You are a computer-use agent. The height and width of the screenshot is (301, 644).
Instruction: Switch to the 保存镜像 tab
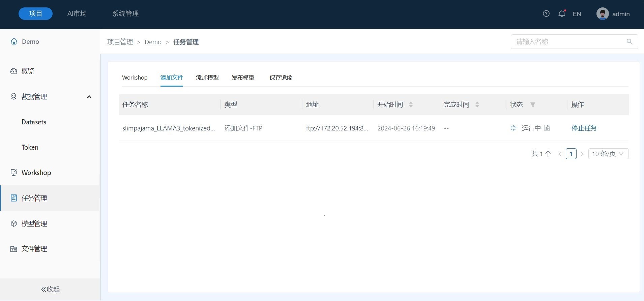(x=281, y=78)
